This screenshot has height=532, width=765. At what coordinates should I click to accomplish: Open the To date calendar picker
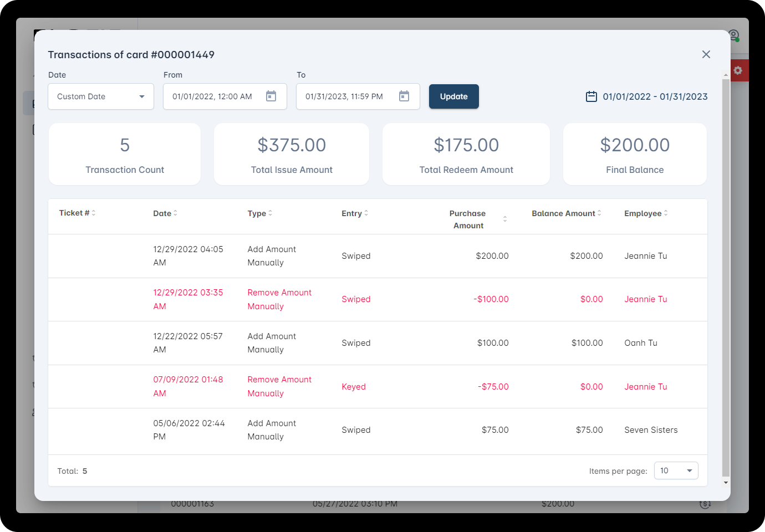[404, 96]
